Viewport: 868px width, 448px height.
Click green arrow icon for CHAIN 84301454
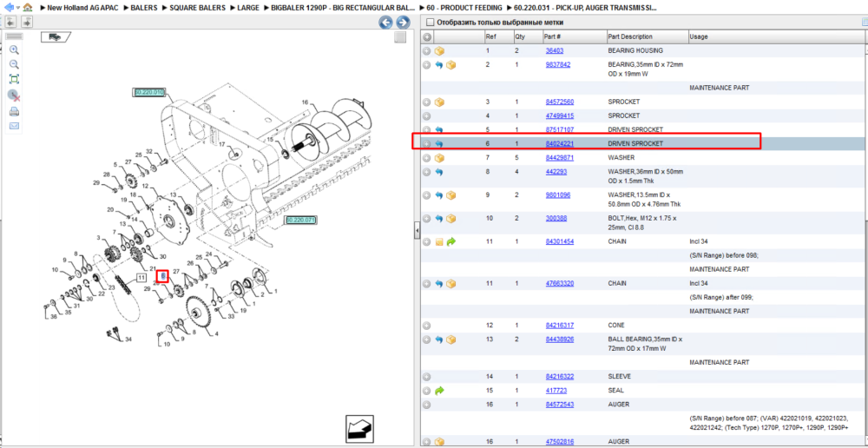(x=451, y=242)
